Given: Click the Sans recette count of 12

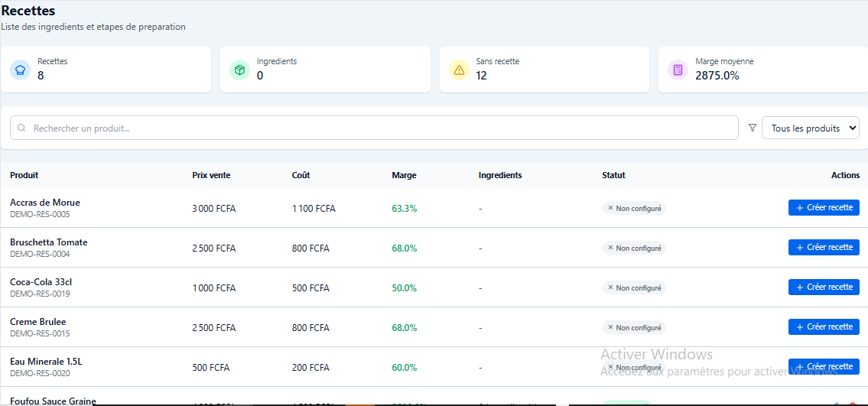Looking at the screenshot, I should point(481,76).
